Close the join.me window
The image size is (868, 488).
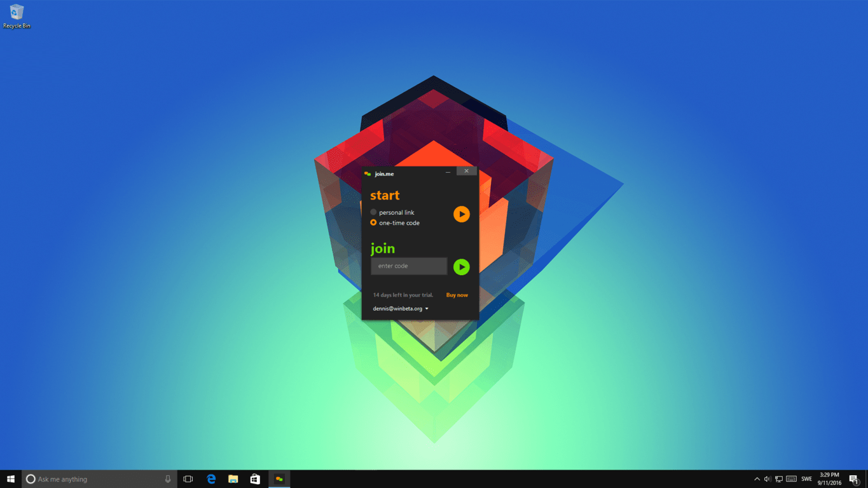466,171
